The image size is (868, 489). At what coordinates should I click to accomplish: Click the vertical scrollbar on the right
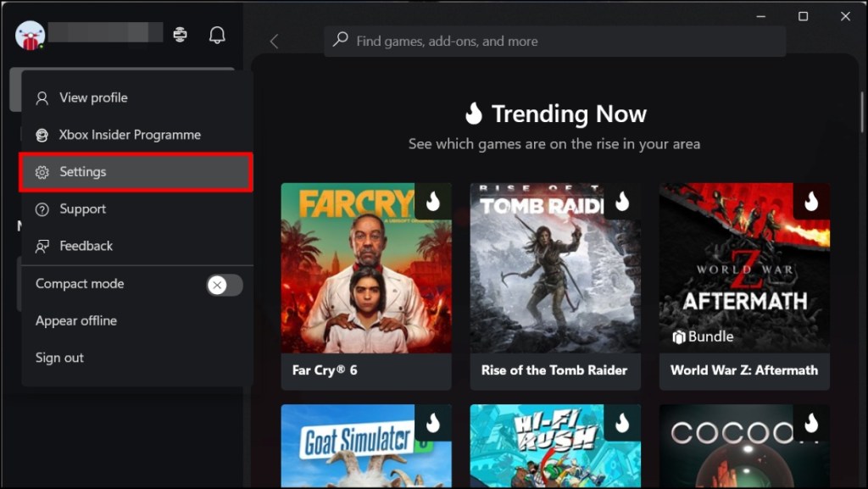click(862, 113)
